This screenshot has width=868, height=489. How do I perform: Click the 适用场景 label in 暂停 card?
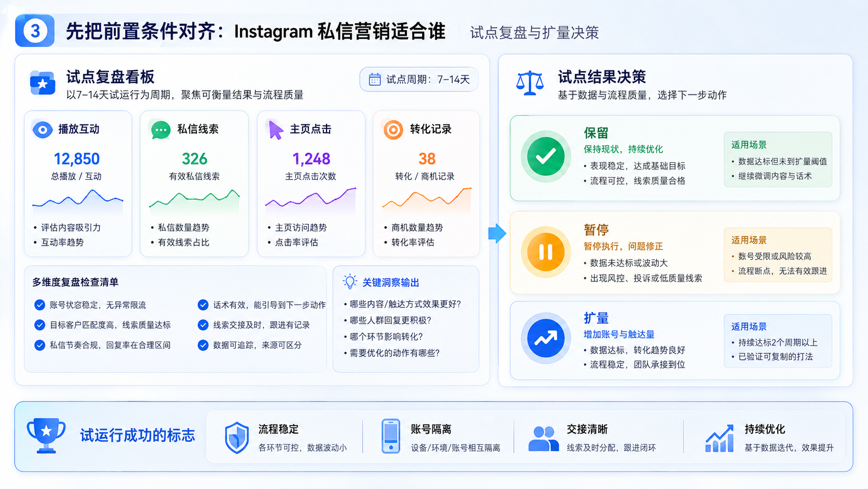tap(749, 240)
